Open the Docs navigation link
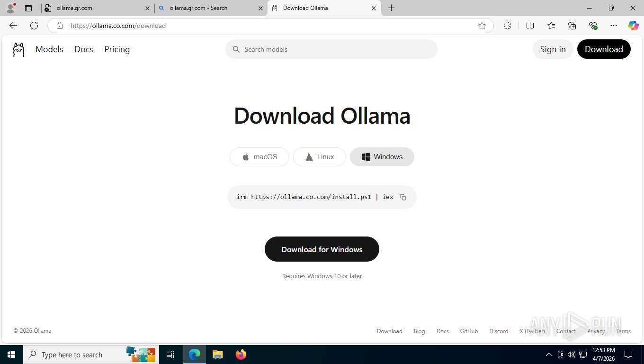This screenshot has height=364, width=644. click(84, 49)
